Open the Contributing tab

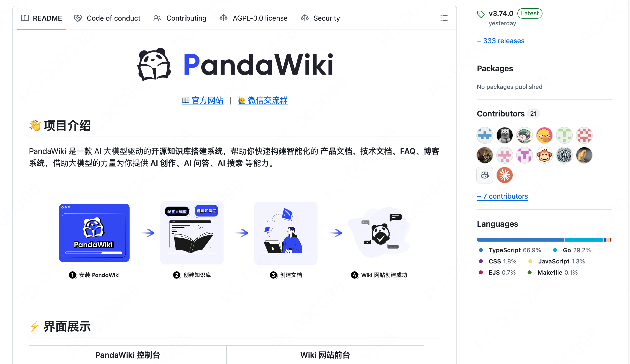(180, 18)
